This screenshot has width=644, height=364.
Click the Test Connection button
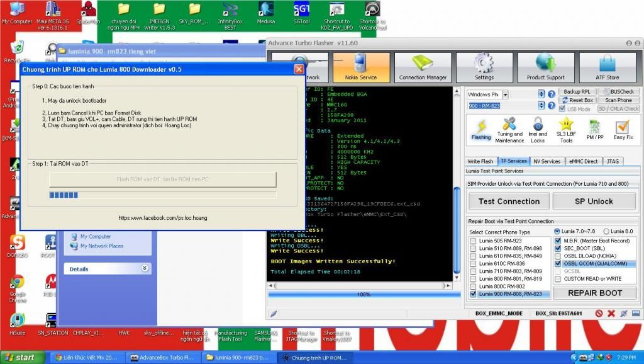tap(509, 201)
